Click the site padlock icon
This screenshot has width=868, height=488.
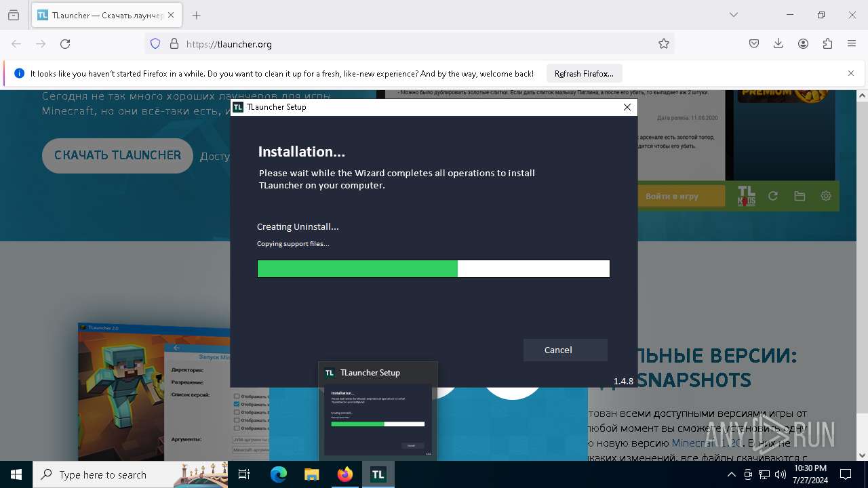pyautogui.click(x=174, y=44)
